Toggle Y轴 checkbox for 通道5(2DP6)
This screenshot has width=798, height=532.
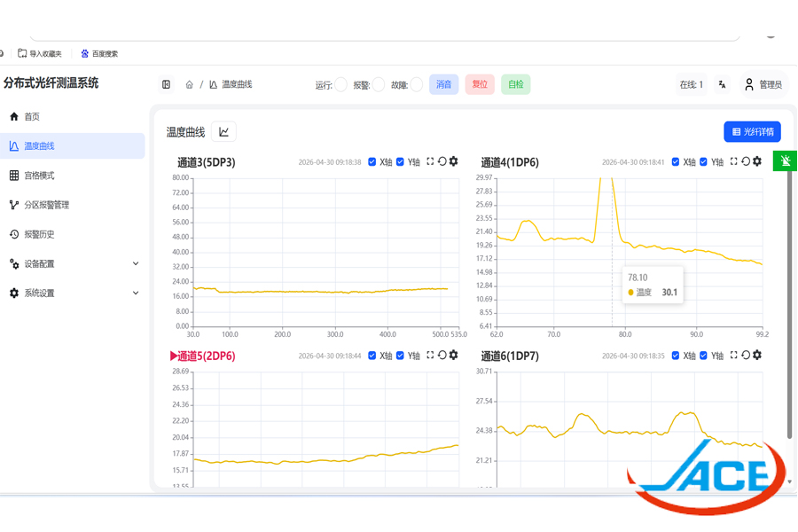click(400, 356)
